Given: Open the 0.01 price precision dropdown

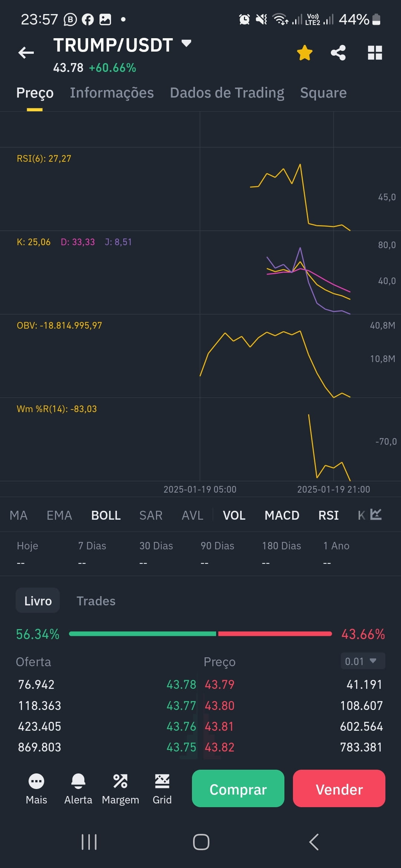Looking at the screenshot, I should coord(363,661).
